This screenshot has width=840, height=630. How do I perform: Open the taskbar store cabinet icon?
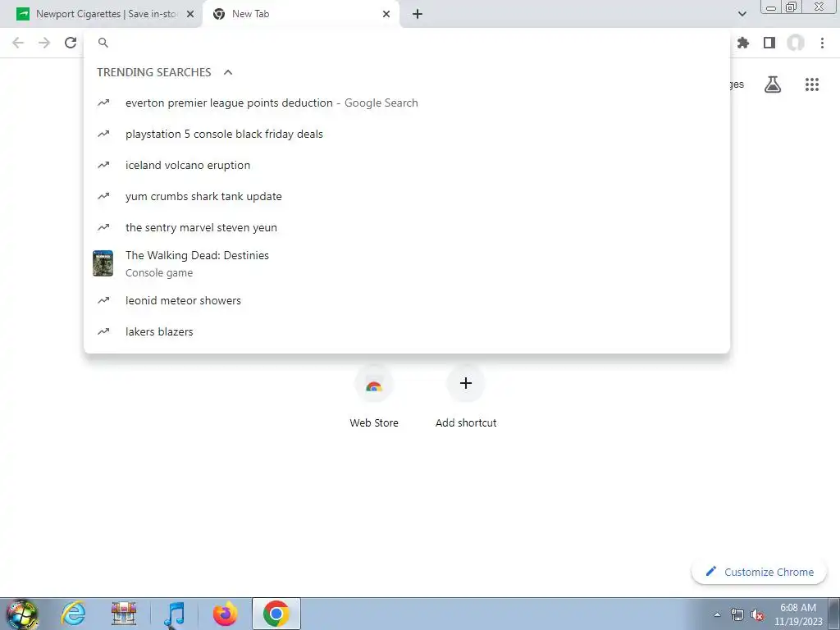pos(124,614)
